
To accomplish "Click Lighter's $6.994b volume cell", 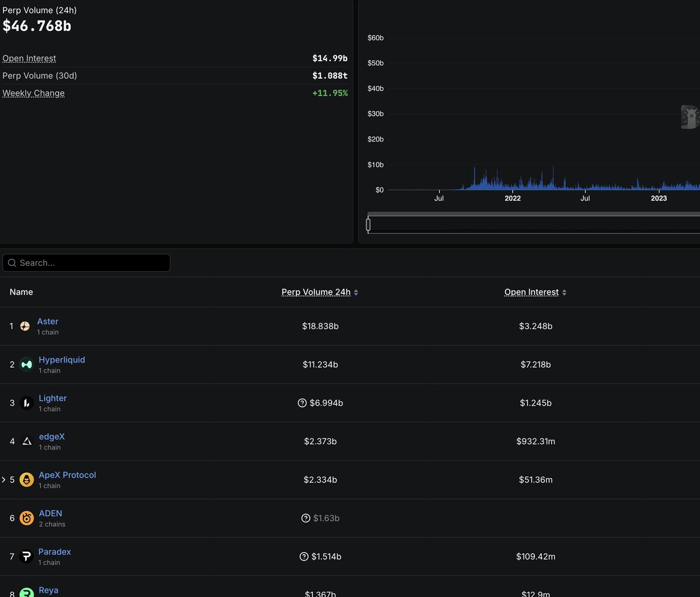I will (326, 403).
